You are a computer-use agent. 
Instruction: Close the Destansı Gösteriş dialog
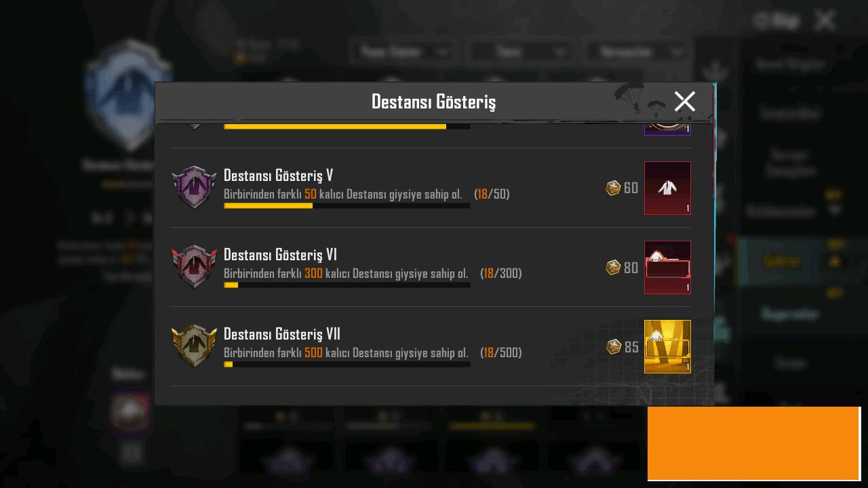coord(685,102)
